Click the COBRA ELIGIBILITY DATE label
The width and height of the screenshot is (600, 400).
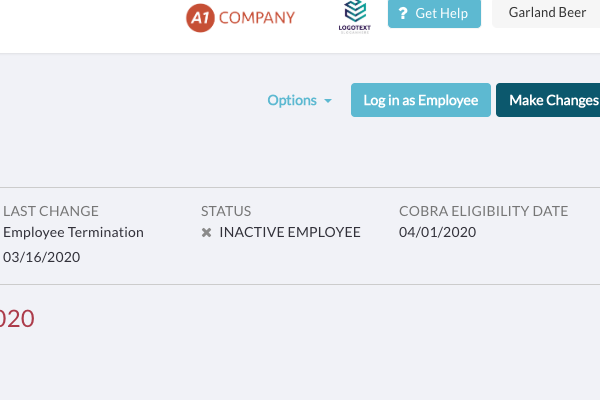[x=483, y=211]
